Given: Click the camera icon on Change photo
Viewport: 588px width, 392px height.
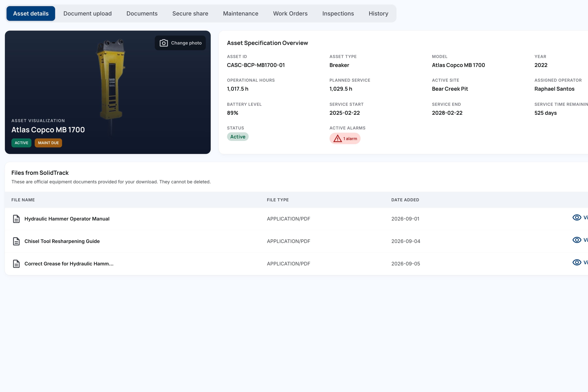Looking at the screenshot, I should coord(163,43).
